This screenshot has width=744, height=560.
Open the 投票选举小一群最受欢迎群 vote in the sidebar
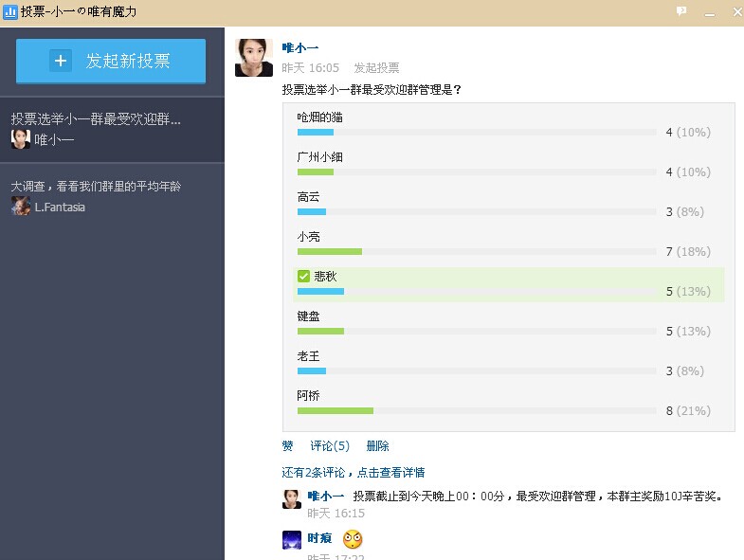pos(96,120)
